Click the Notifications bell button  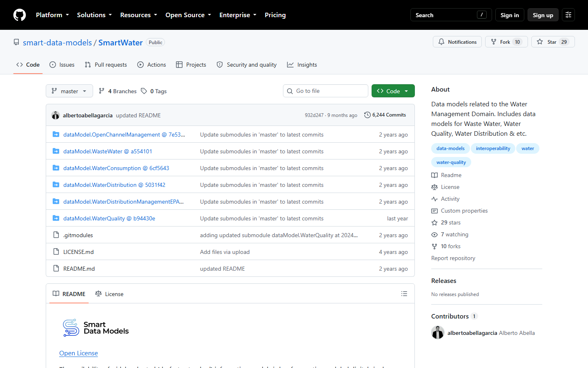tap(457, 42)
